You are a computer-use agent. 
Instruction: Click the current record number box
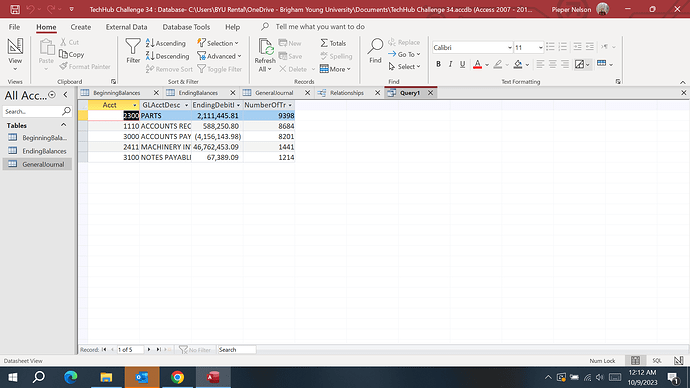coord(130,350)
